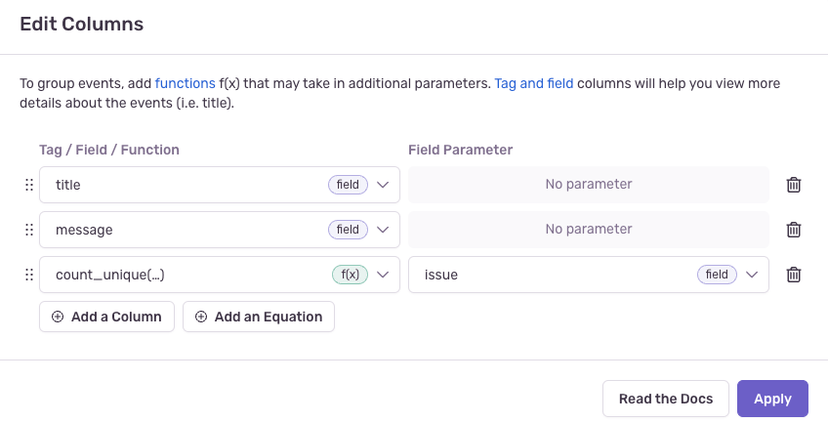Image resolution: width=828 pixels, height=430 pixels.
Task: Click the plus icon on Add an Equation
Action: pyautogui.click(x=201, y=317)
